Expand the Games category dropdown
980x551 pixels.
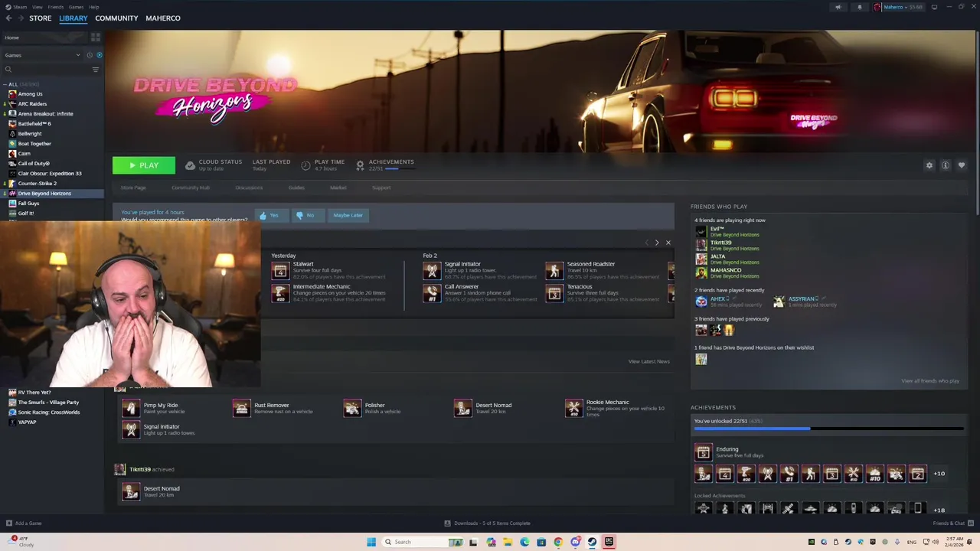click(x=42, y=55)
